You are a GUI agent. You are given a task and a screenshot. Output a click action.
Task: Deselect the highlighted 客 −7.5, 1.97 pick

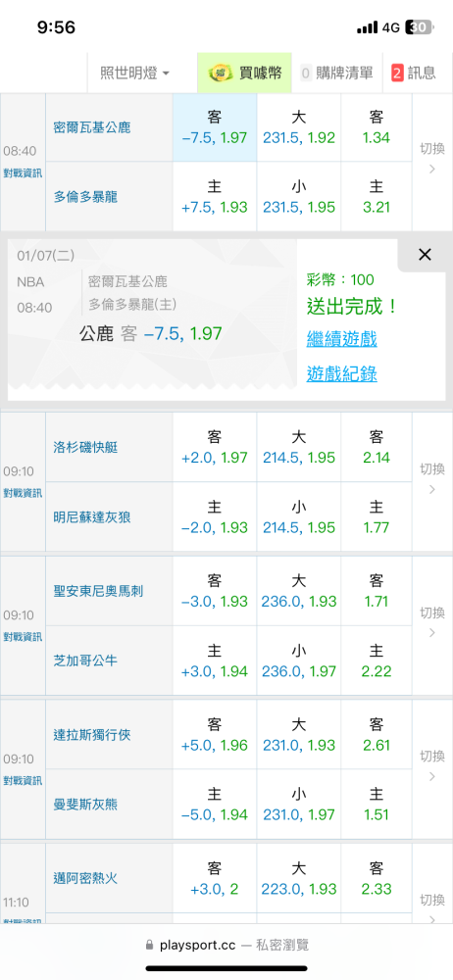pyautogui.click(x=215, y=127)
